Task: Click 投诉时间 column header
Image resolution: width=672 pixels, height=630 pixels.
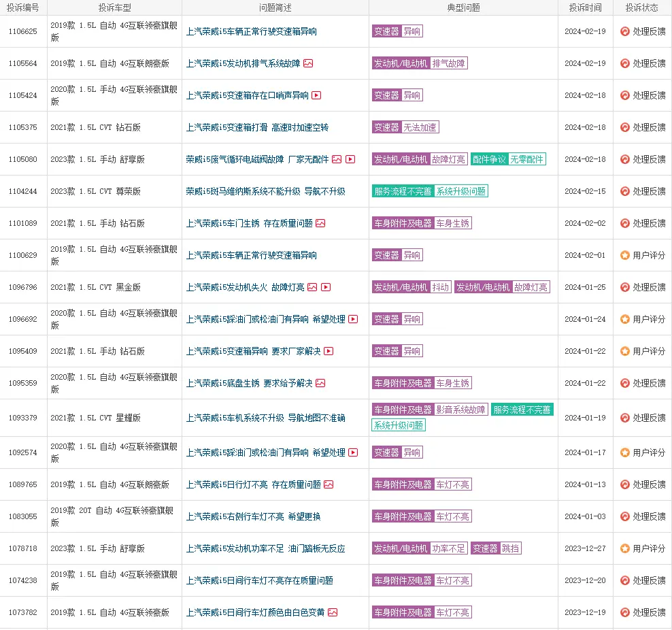Action: click(x=585, y=7)
